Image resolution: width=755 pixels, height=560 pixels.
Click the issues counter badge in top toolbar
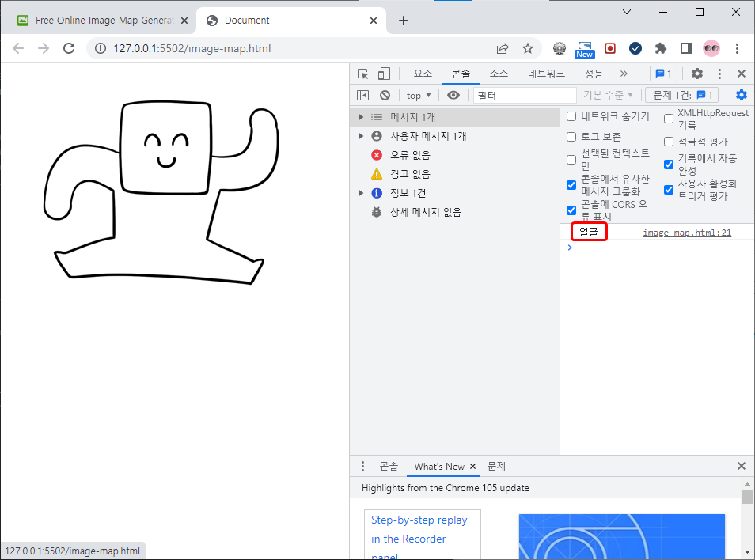[x=663, y=74]
